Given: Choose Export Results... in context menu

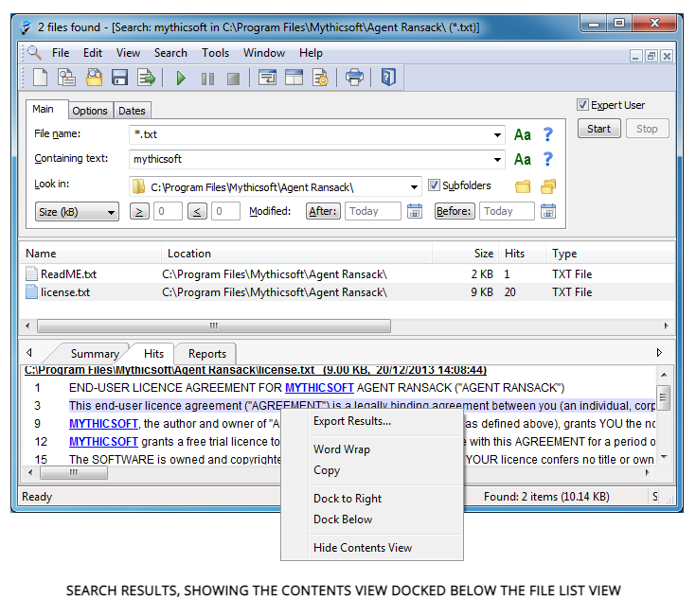Looking at the screenshot, I should click(x=372, y=421).
